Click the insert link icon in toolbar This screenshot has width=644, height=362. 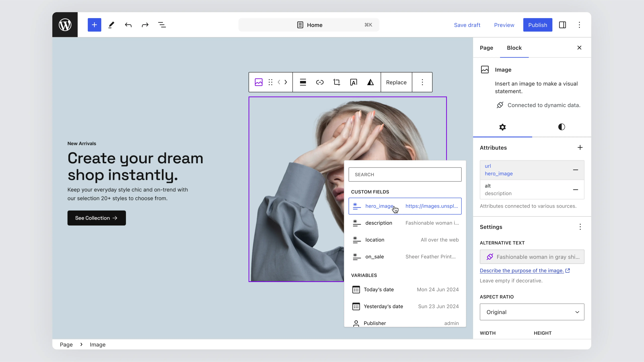(x=320, y=82)
